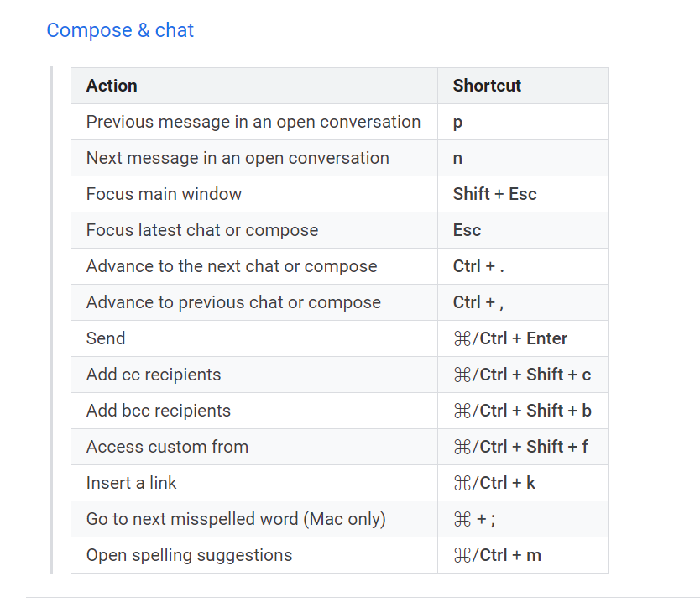Click 'Advance to the next chat or compose'
The height and width of the screenshot is (608, 700).
[232, 266]
